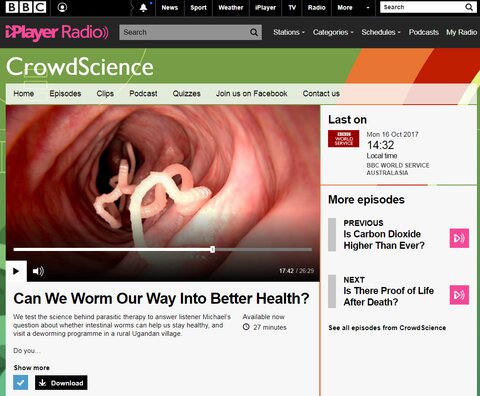
Task: Open the BBC account profile icon
Action: [x=62, y=7]
